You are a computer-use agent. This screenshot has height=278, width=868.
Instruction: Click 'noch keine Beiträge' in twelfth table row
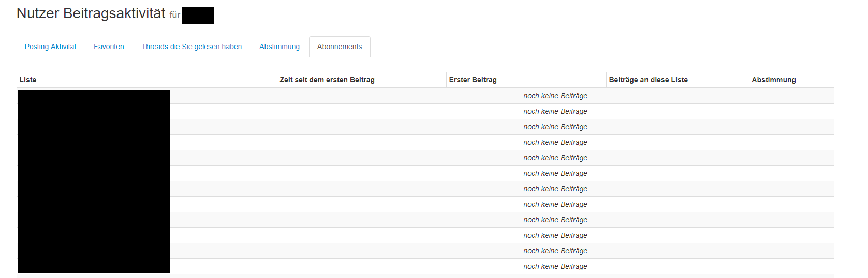[555, 266]
